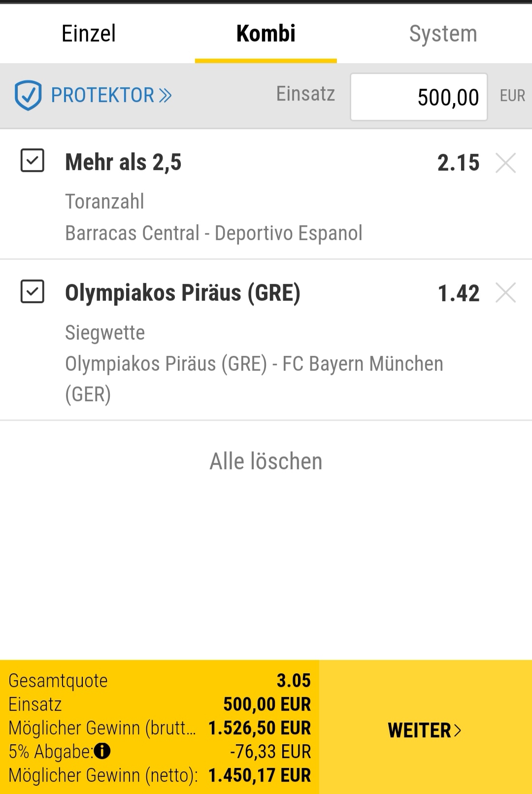Screen dimensions: 532x794
Task: Select the 2.15 odds value
Action: (458, 163)
